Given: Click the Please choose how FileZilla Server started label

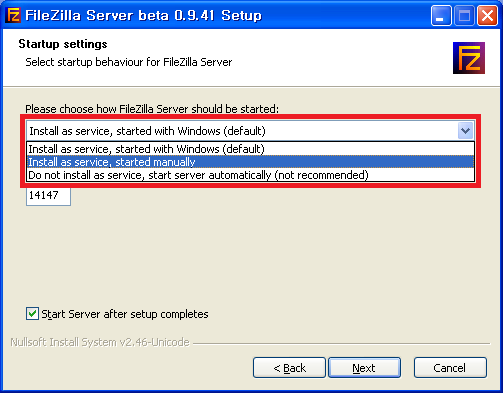Looking at the screenshot, I should (x=152, y=109).
